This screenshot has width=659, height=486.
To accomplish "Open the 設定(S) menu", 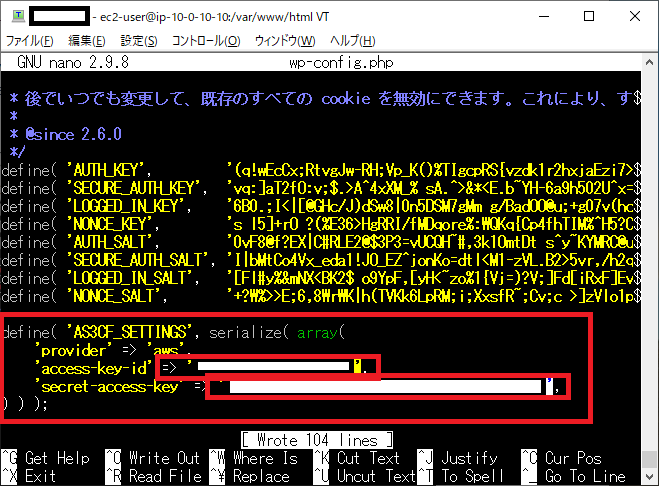I will (139, 40).
